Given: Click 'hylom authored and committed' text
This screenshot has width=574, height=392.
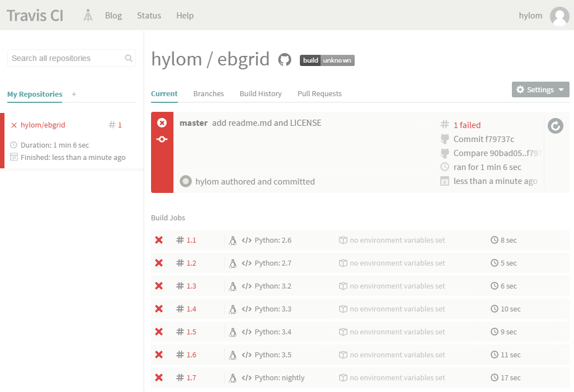Looking at the screenshot, I should pyautogui.click(x=255, y=182).
